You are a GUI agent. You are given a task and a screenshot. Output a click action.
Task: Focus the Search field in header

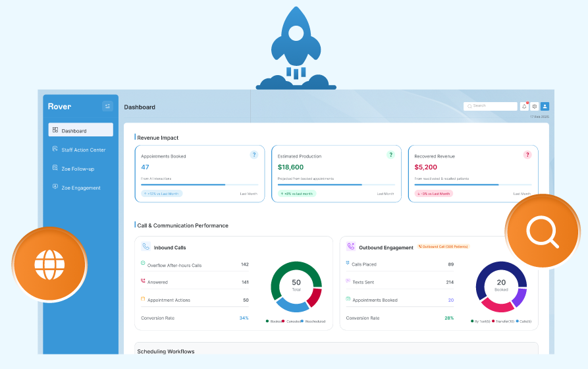pyautogui.click(x=491, y=106)
